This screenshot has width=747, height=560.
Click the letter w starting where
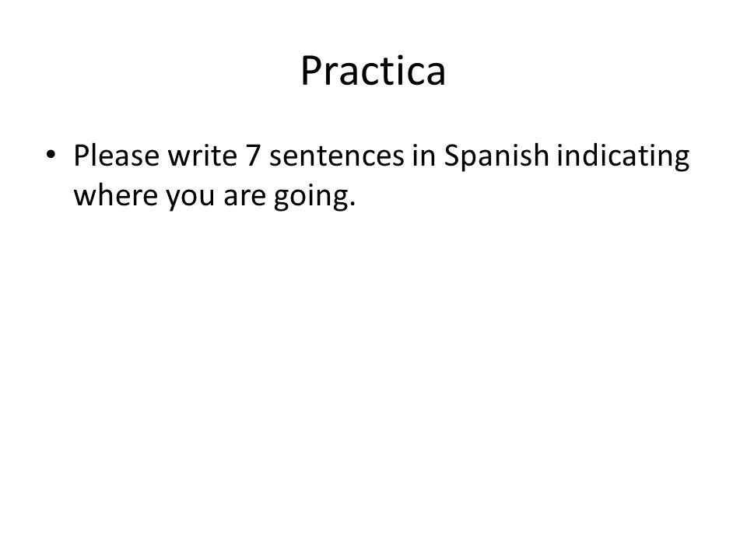pyautogui.click(x=84, y=197)
